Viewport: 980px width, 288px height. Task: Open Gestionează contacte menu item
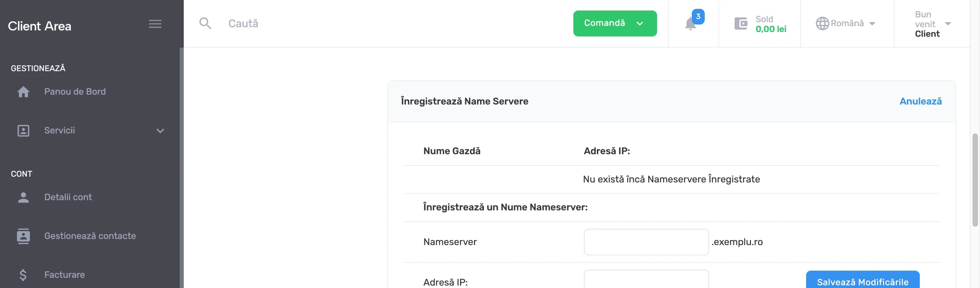90,236
